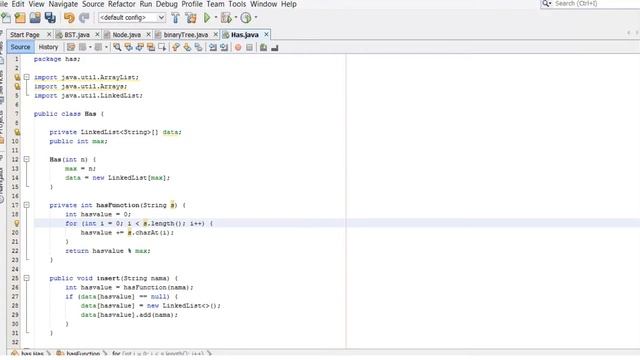
Task: Click the Debug Project icon
Action: (x=226, y=18)
